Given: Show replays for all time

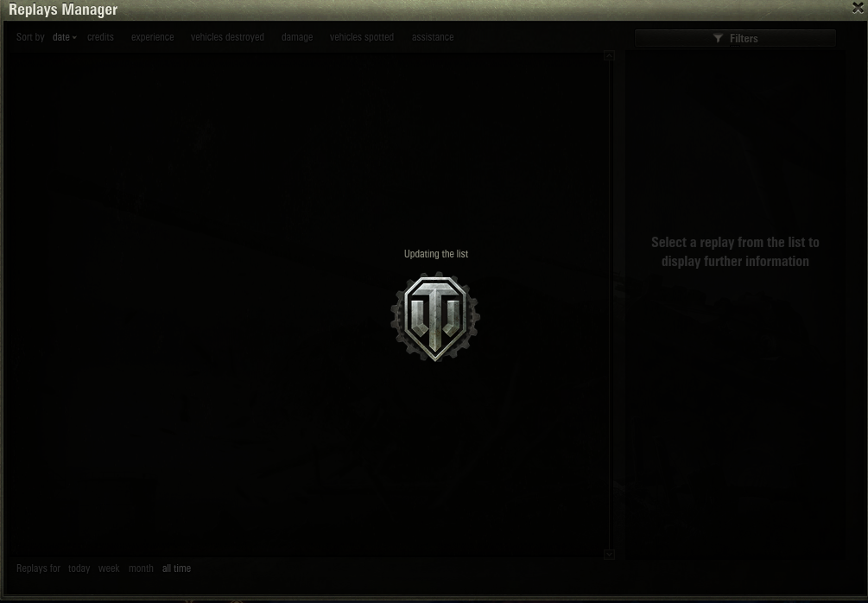Looking at the screenshot, I should tap(176, 568).
